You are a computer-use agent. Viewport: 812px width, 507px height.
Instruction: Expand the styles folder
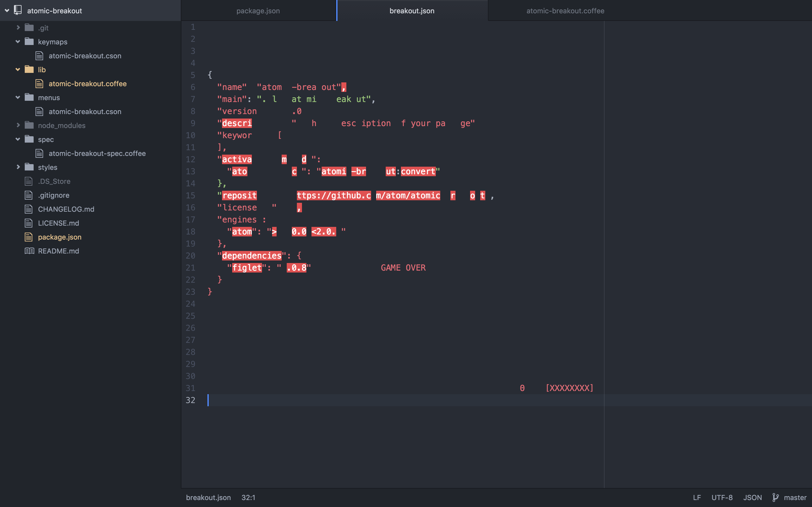point(18,167)
